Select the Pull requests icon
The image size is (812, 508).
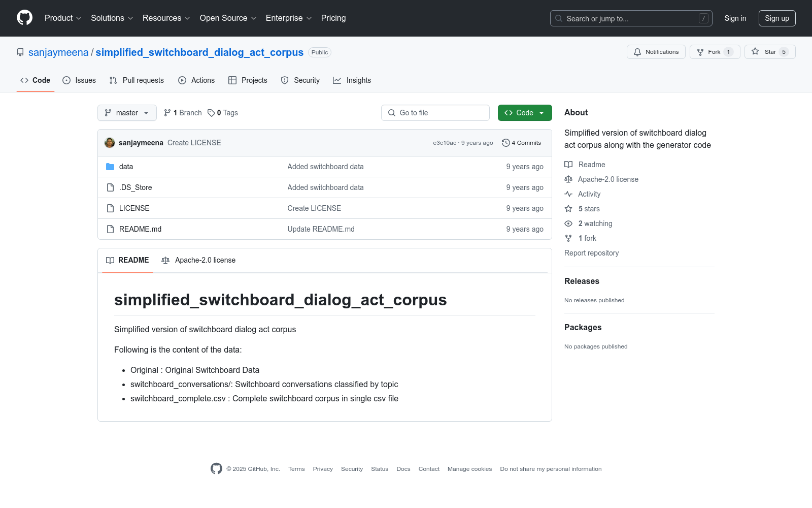point(113,80)
